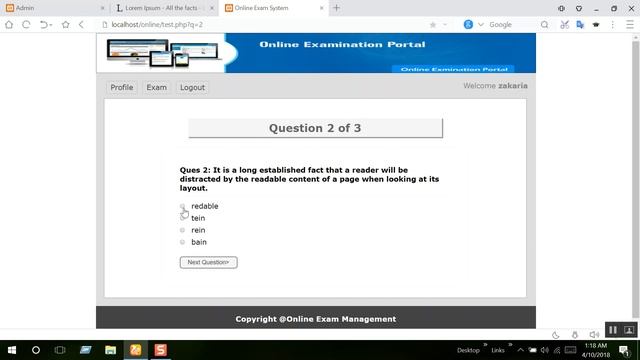This screenshot has height=360, width=640.
Task: Click the taskbar clock showing 1:18 AM
Action: 596,350
